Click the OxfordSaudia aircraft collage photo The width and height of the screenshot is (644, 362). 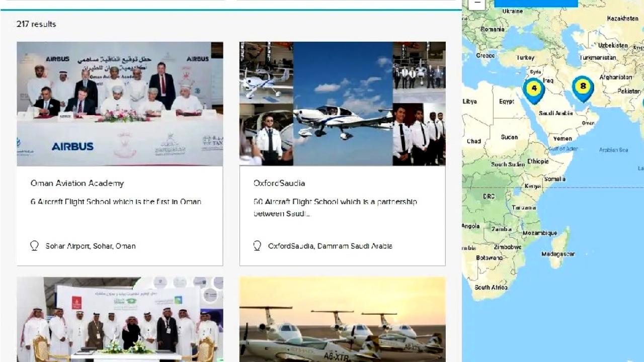pos(343,104)
